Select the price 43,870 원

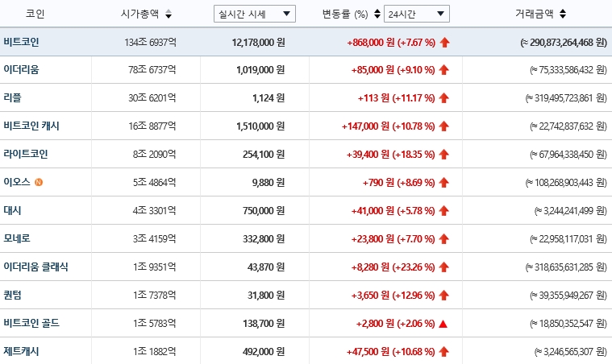click(x=266, y=267)
